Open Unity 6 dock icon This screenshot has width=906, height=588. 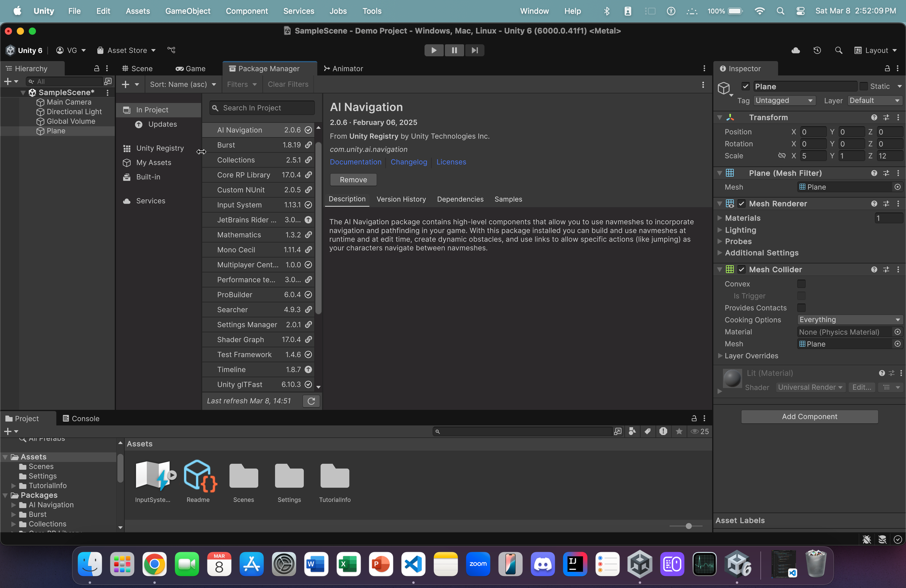(x=737, y=564)
